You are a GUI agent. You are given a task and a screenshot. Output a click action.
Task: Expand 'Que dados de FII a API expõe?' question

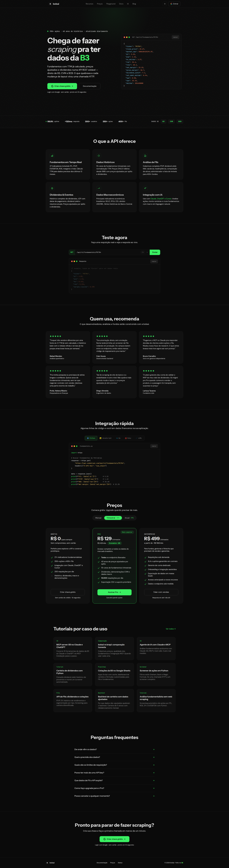pos(114,780)
